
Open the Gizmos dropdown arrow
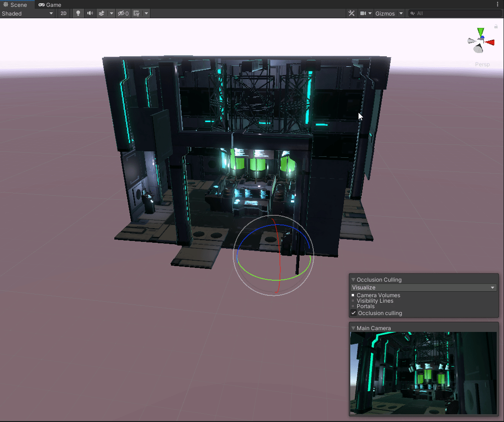401,14
